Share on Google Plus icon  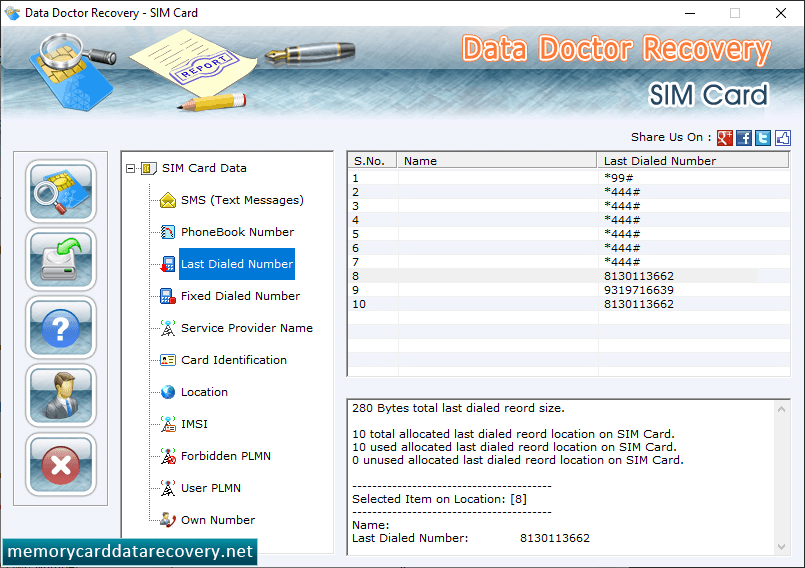tap(724, 138)
